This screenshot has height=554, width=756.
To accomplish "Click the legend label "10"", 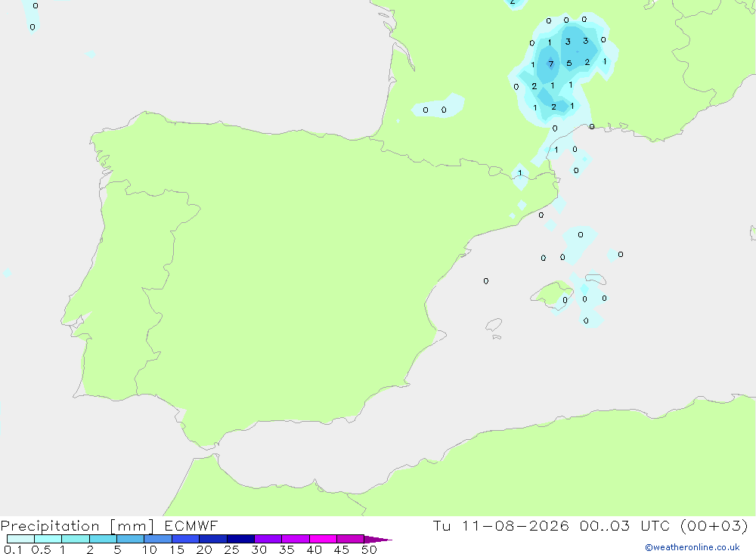I will [x=150, y=549].
